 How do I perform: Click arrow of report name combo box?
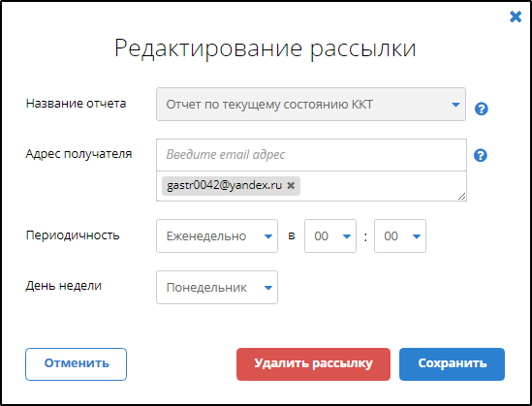click(455, 105)
